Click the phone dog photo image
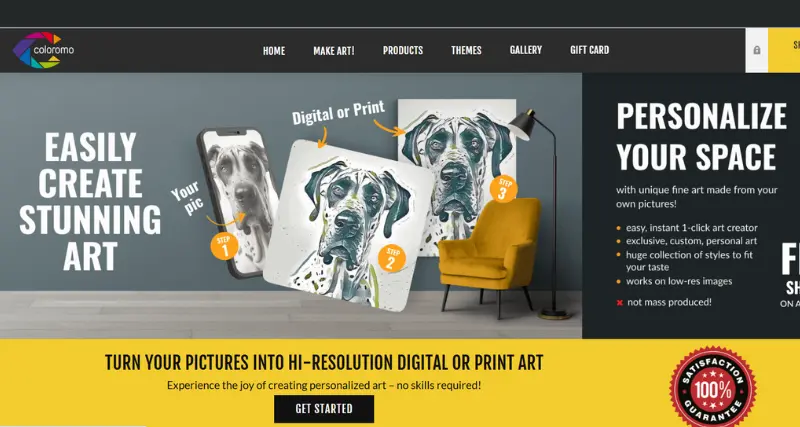 pos(240,202)
